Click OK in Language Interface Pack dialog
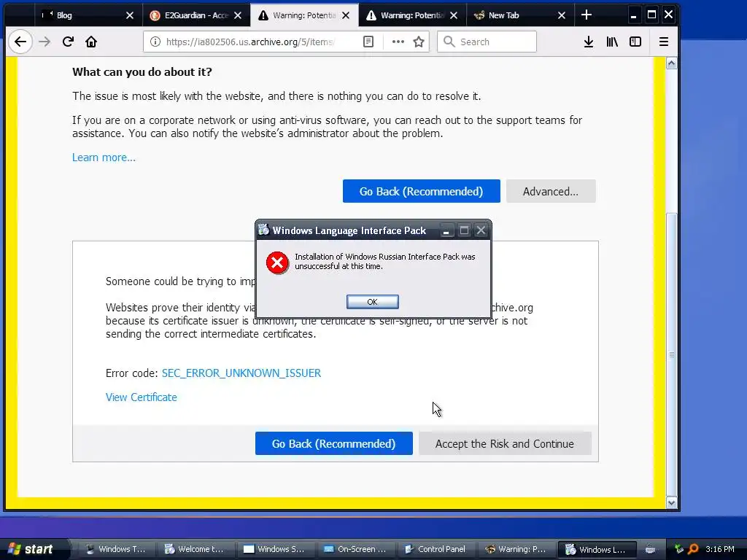 [373, 302]
